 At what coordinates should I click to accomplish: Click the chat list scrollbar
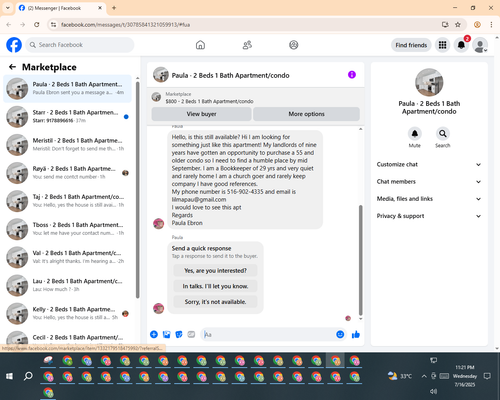137,190
